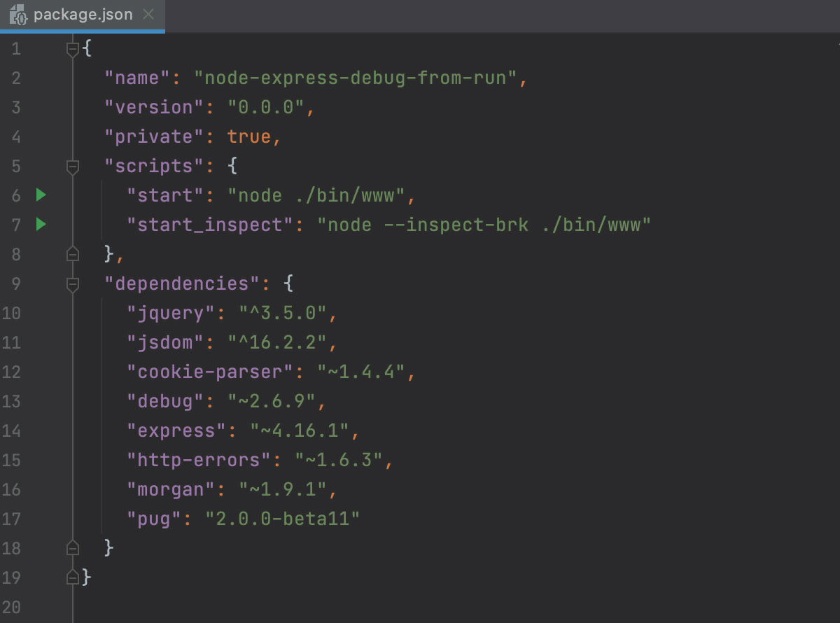840x623 pixels.
Task: Collapse the root JSON object
Action: tap(73, 48)
